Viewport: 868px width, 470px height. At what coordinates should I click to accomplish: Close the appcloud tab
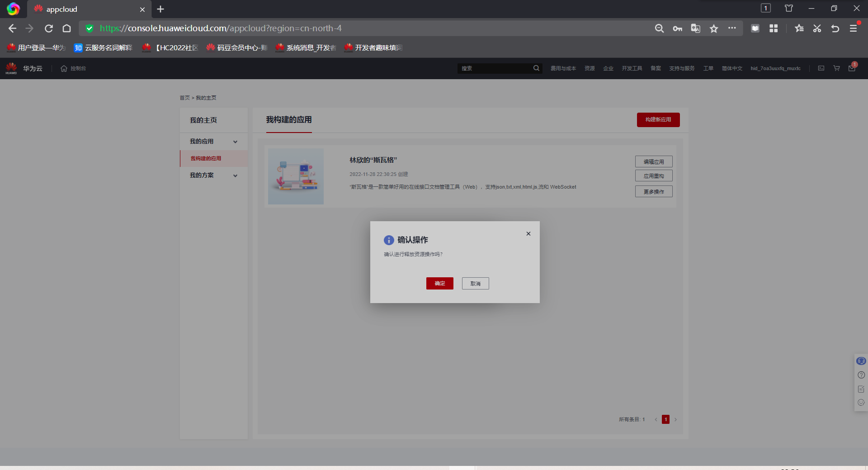(x=142, y=9)
